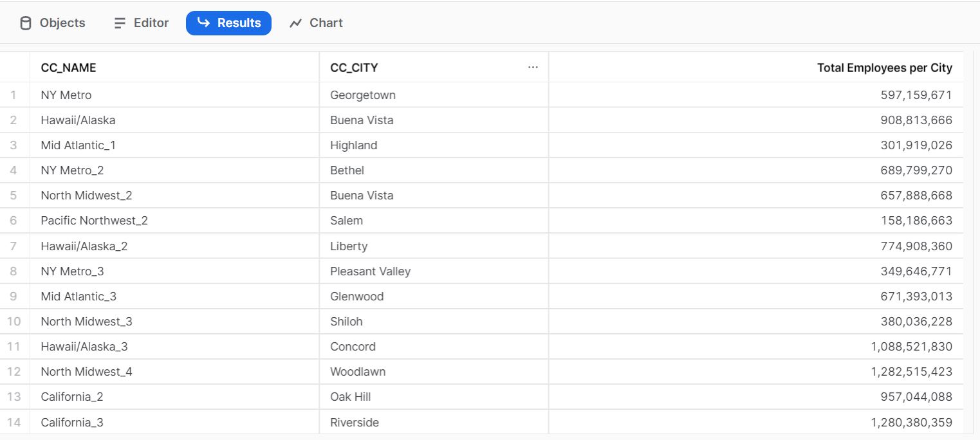Select the Georgetown city cell
Viewport: 980px width, 440px height.
(434, 95)
